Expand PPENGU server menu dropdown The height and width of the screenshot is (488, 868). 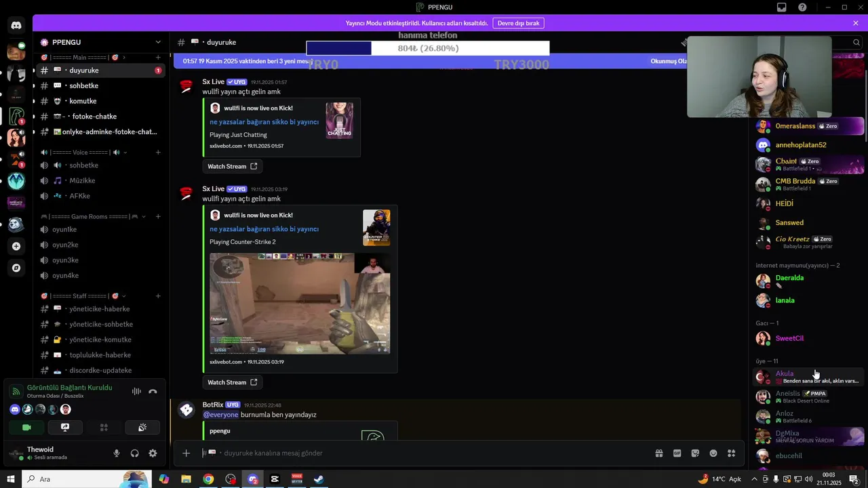(x=158, y=42)
